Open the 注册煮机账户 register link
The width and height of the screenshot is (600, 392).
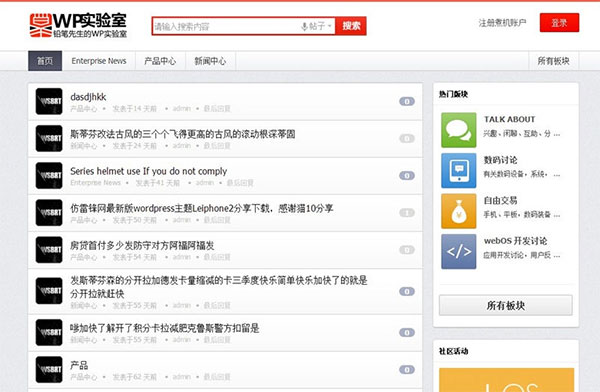(x=502, y=23)
